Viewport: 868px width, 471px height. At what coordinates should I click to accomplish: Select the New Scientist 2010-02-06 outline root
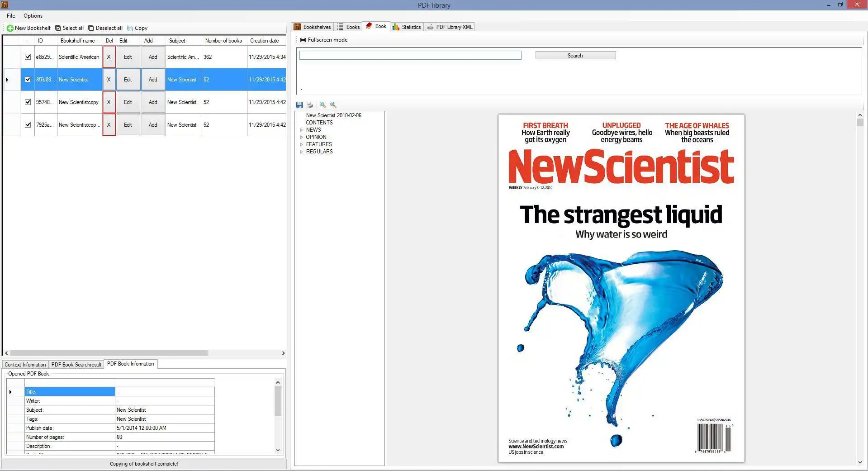click(334, 115)
